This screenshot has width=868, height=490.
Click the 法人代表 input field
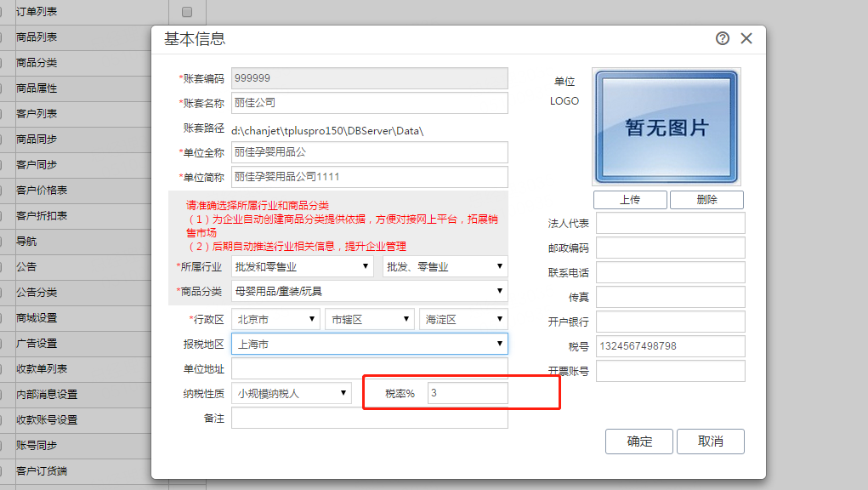(x=671, y=223)
